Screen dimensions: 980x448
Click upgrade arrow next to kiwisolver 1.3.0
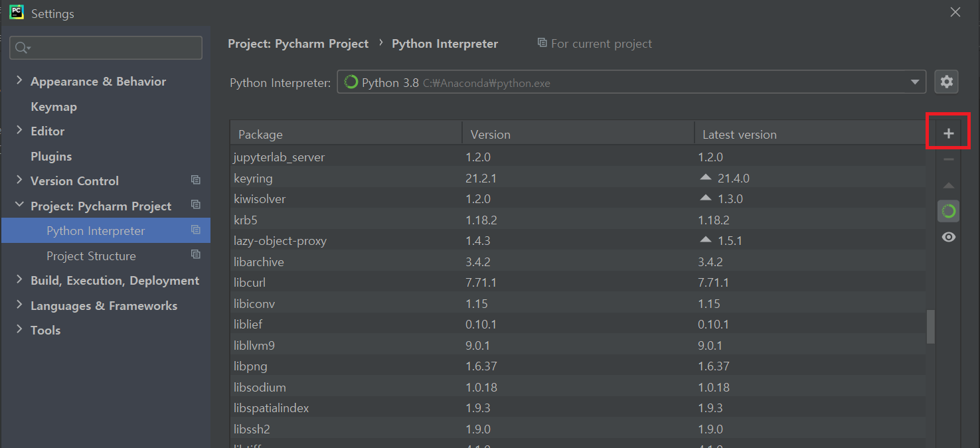(706, 198)
